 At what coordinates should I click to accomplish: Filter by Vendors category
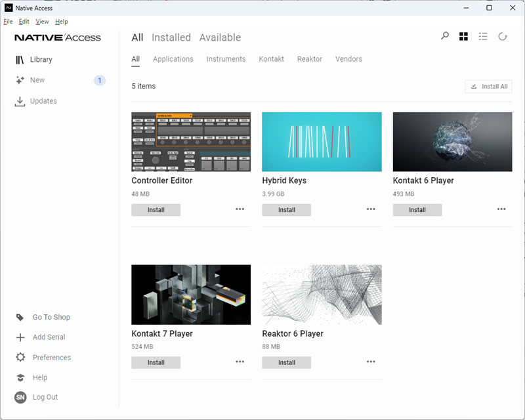click(348, 59)
